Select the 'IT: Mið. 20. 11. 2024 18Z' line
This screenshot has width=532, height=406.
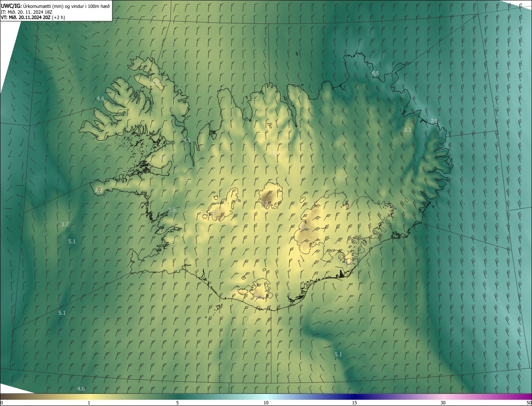27,12
